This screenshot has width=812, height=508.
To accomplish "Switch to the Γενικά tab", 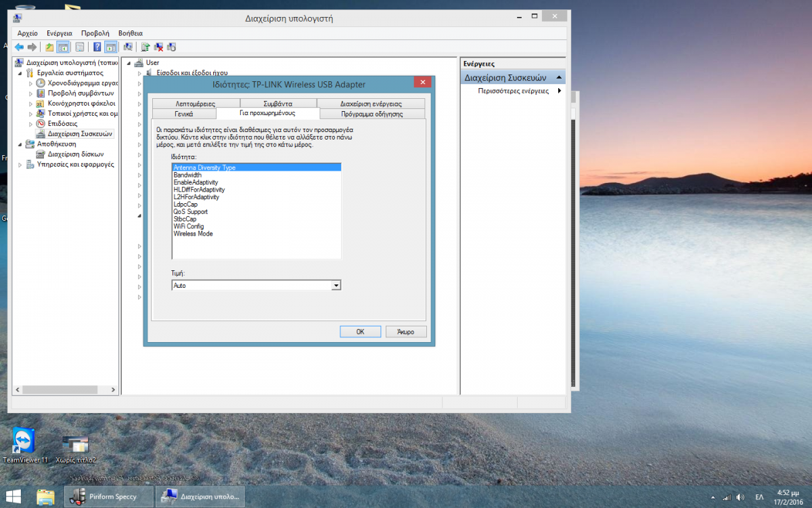I will [184, 114].
